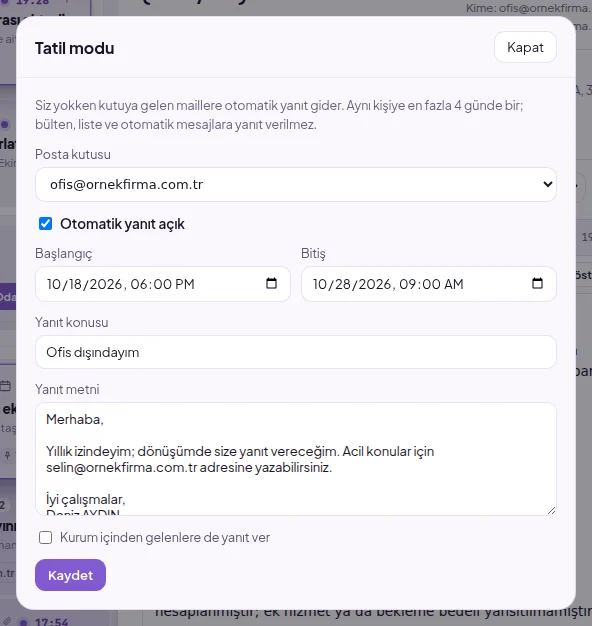
Task: Open the Başlangıç calendar picker icon
Action: [271, 283]
